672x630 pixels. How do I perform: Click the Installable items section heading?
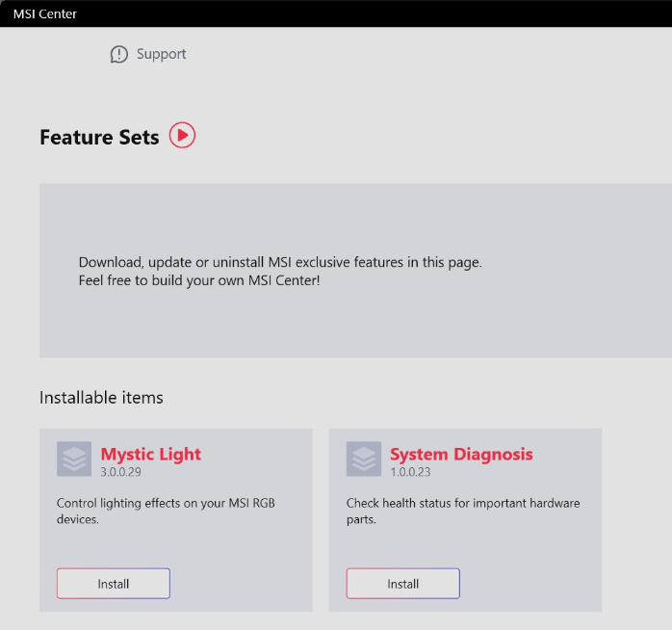[x=101, y=397]
